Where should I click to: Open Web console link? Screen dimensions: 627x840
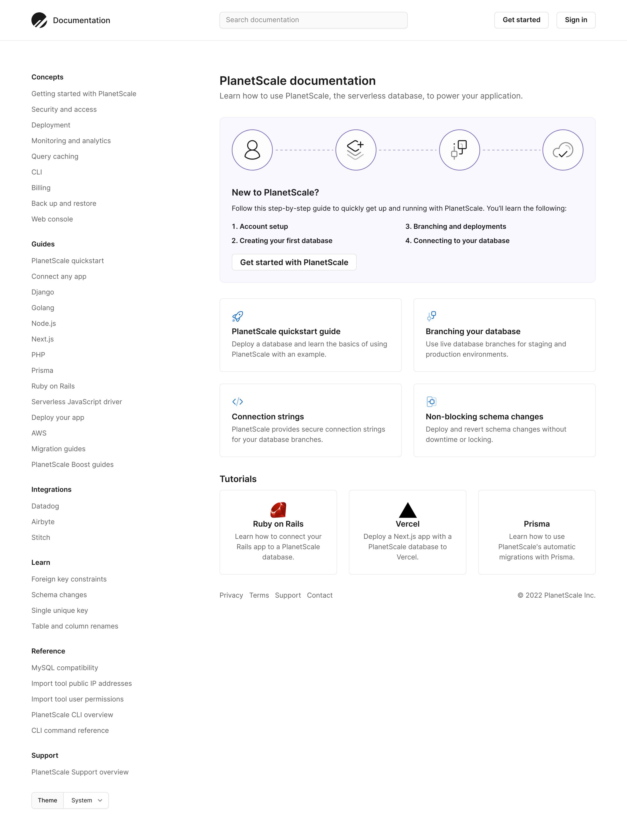tap(52, 219)
